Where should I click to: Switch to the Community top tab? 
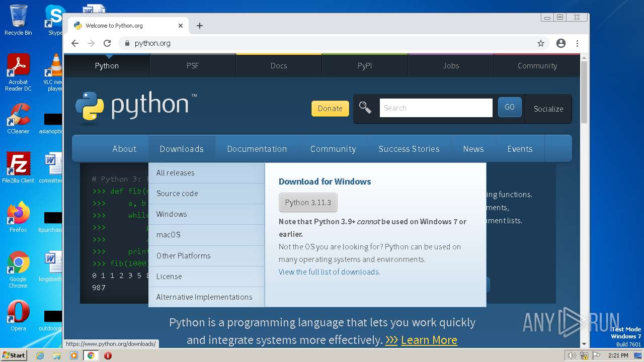click(537, 65)
